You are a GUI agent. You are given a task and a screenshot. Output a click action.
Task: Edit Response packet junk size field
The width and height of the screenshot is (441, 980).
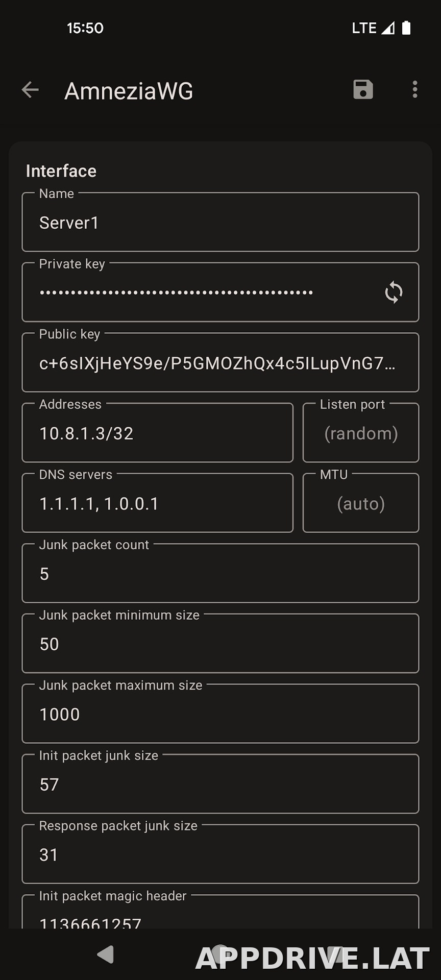[x=220, y=854]
